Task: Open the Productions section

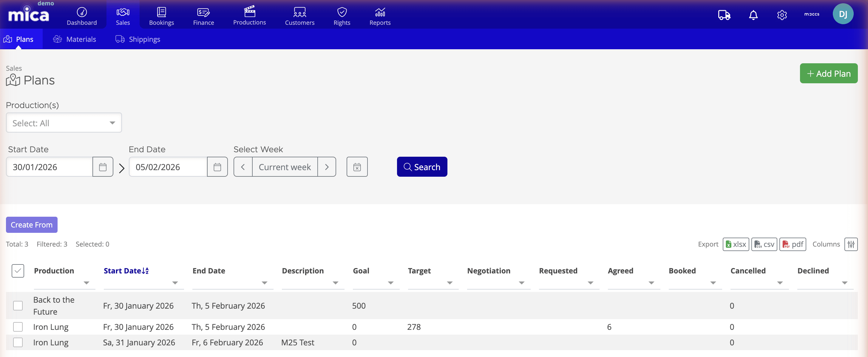Action: (x=249, y=15)
